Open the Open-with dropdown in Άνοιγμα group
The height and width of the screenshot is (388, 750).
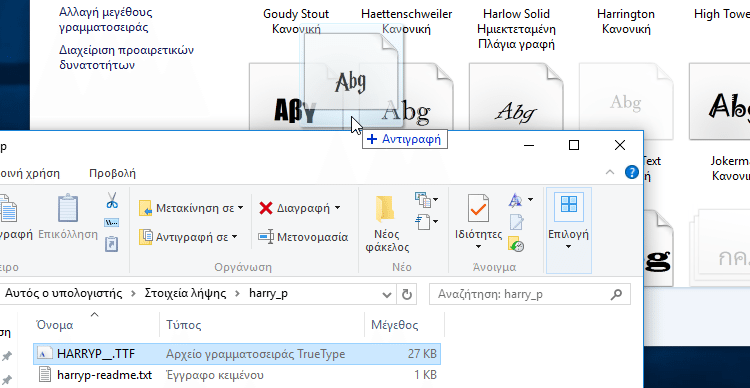pyautogui.click(x=521, y=199)
